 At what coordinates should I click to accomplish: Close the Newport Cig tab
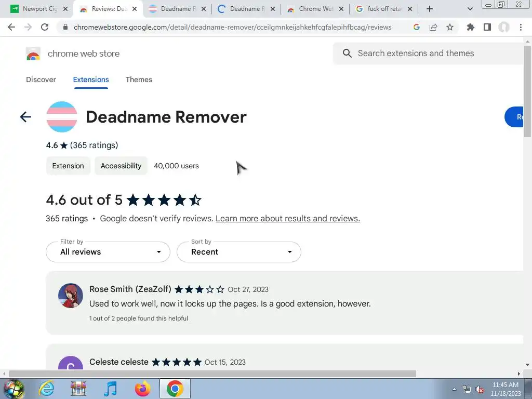point(65,9)
